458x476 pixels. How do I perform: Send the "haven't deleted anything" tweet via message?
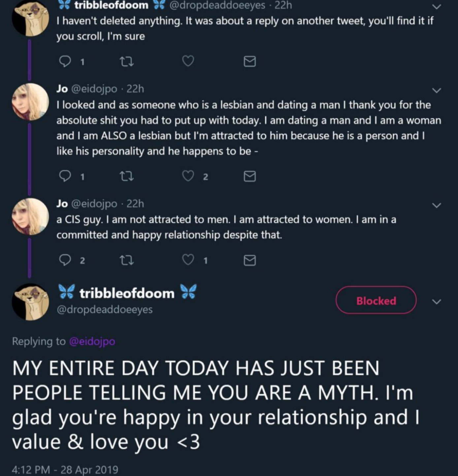[x=249, y=61]
